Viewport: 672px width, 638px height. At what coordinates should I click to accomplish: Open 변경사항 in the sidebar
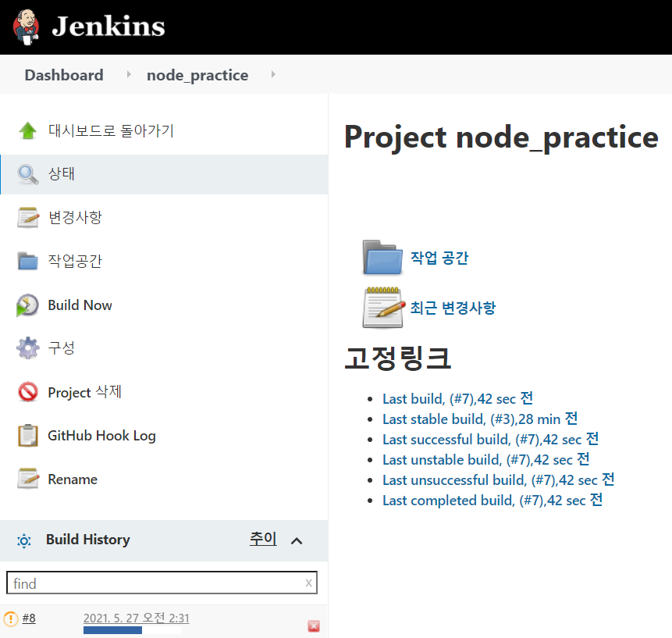coord(75,217)
